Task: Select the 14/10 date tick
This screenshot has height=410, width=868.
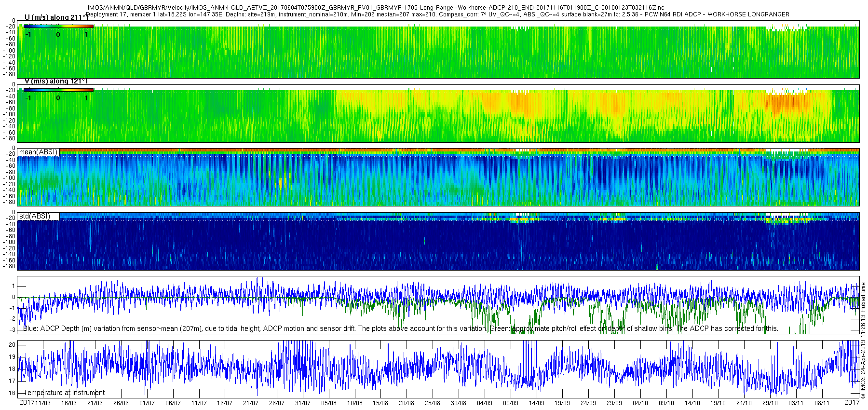Action: tap(692, 403)
